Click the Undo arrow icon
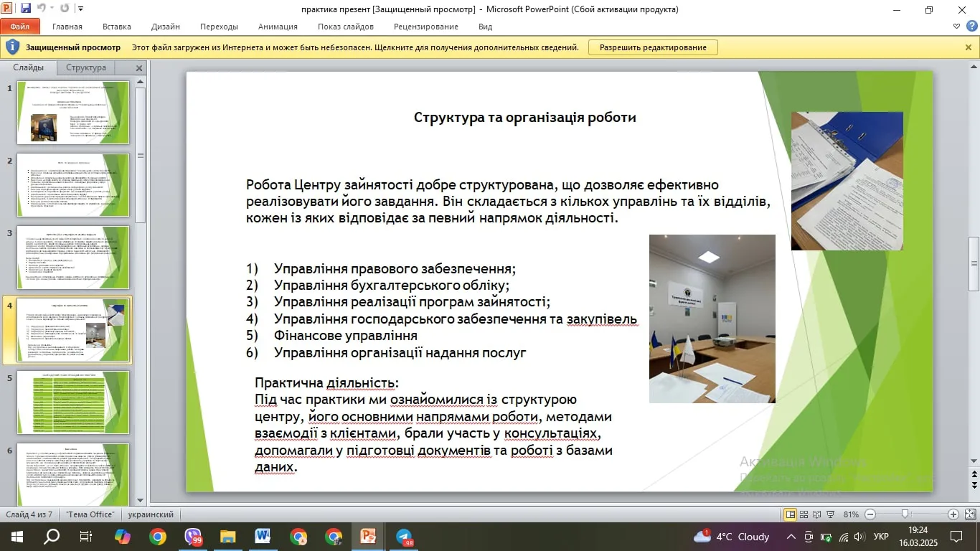The width and height of the screenshot is (980, 551). (41, 9)
